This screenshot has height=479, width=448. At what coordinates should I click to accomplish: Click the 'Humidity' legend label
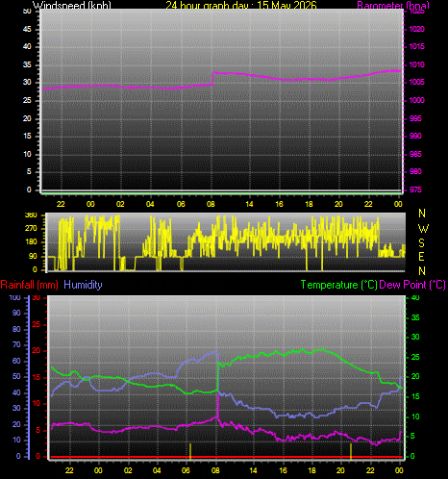click(83, 285)
